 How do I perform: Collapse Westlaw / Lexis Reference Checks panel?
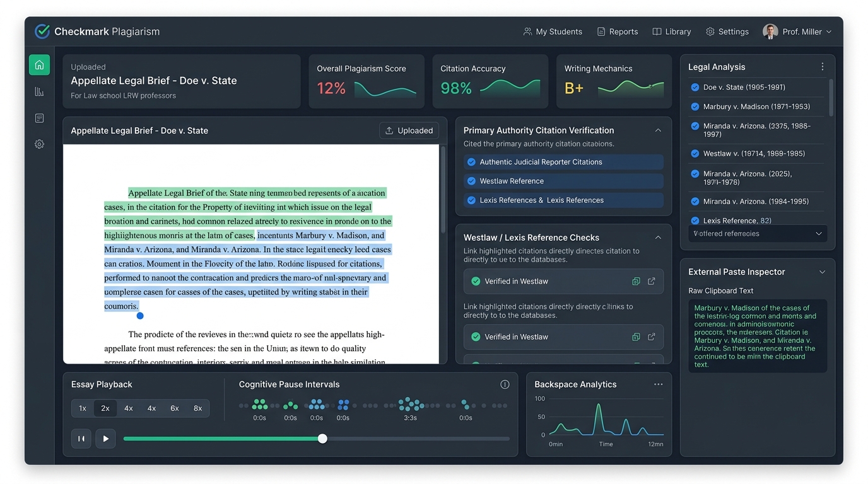click(658, 238)
